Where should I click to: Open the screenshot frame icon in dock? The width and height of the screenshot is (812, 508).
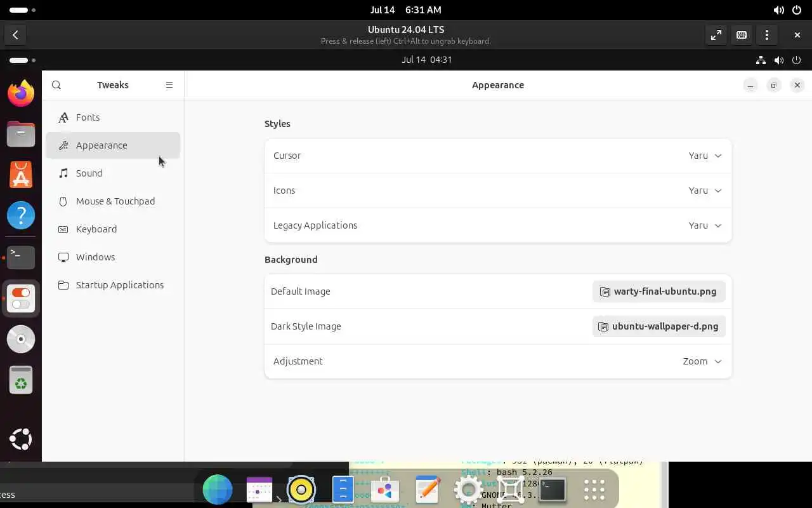click(511, 490)
